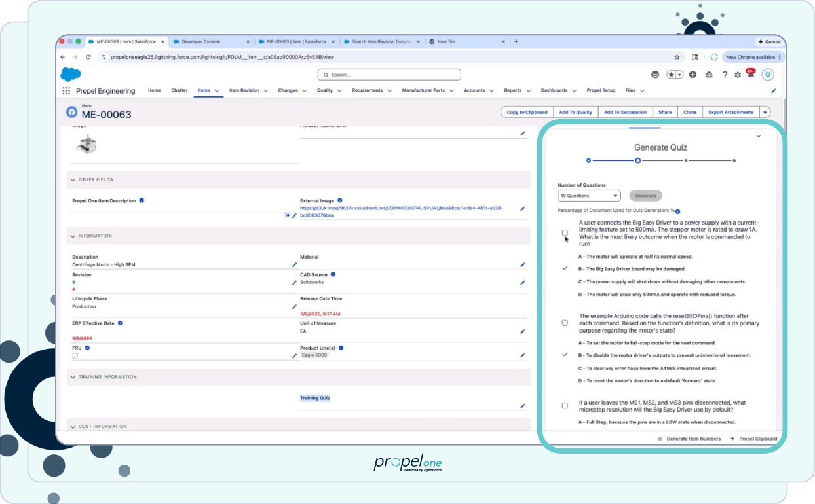Open the user profile avatar icon
This screenshot has height=504, width=815.
coord(768,75)
